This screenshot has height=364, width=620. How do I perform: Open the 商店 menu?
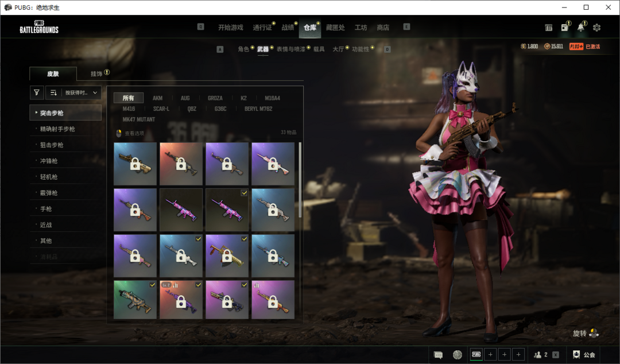(383, 28)
